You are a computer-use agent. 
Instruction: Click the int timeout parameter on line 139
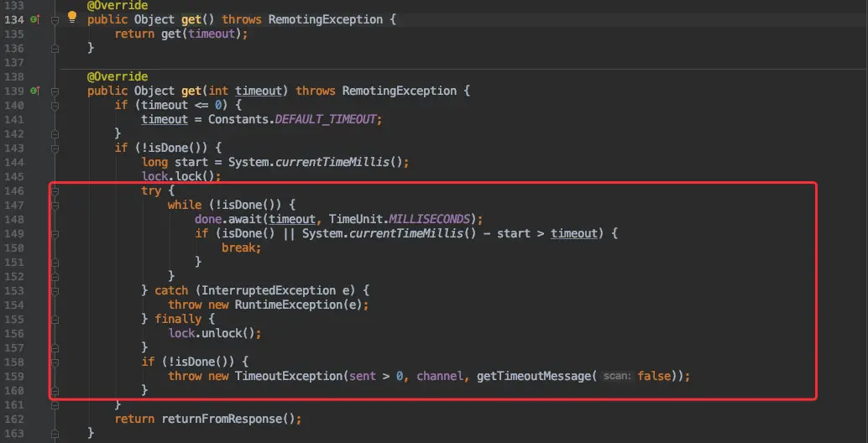245,91
